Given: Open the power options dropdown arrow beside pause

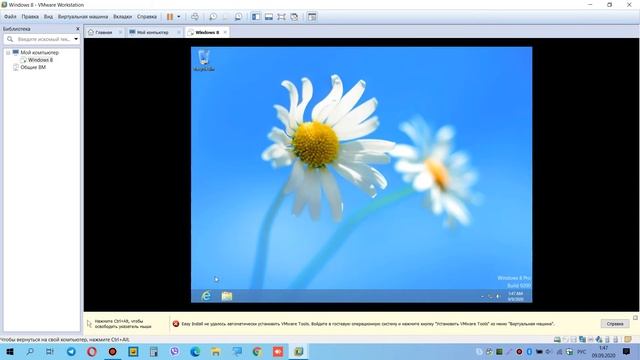Looking at the screenshot, I should 179,17.
